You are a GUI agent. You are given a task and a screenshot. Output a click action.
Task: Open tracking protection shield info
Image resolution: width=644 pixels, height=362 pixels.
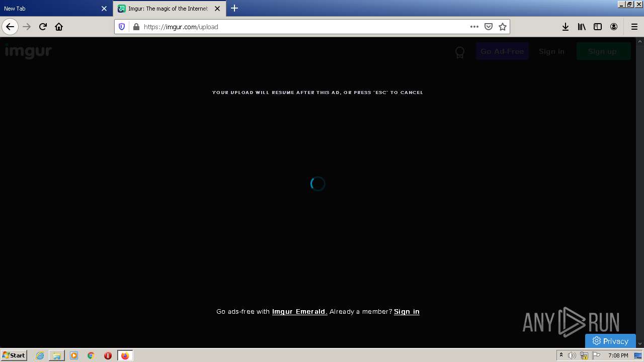122,27
